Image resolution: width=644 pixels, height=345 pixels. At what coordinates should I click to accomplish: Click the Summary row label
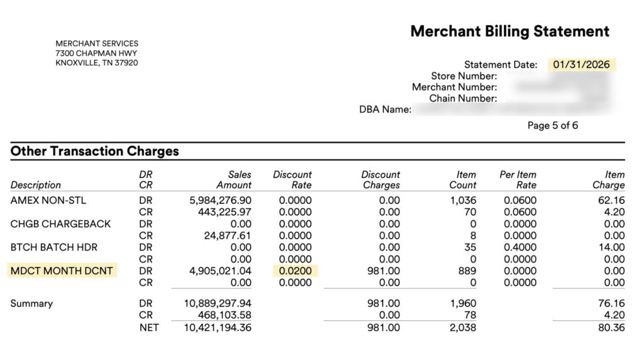(x=31, y=303)
